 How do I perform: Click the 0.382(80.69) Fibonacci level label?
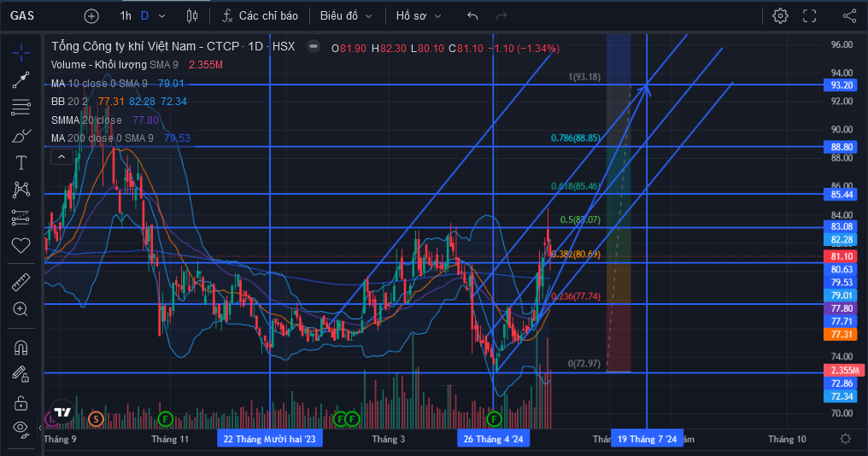pyautogui.click(x=575, y=254)
